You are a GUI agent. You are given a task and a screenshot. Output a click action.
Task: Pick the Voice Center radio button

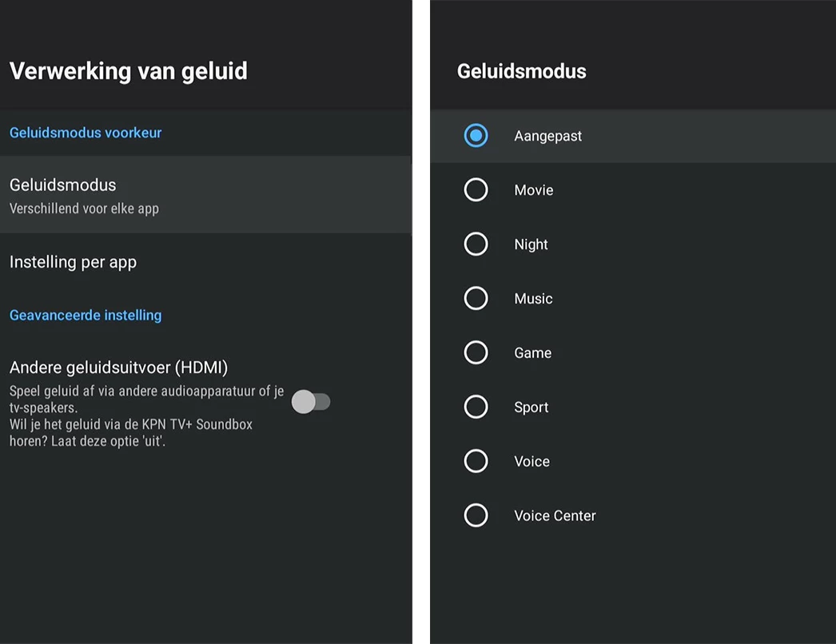[476, 515]
